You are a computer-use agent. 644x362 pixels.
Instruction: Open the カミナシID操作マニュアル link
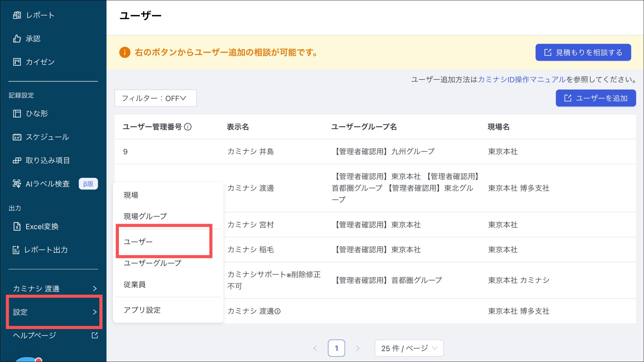(x=522, y=80)
